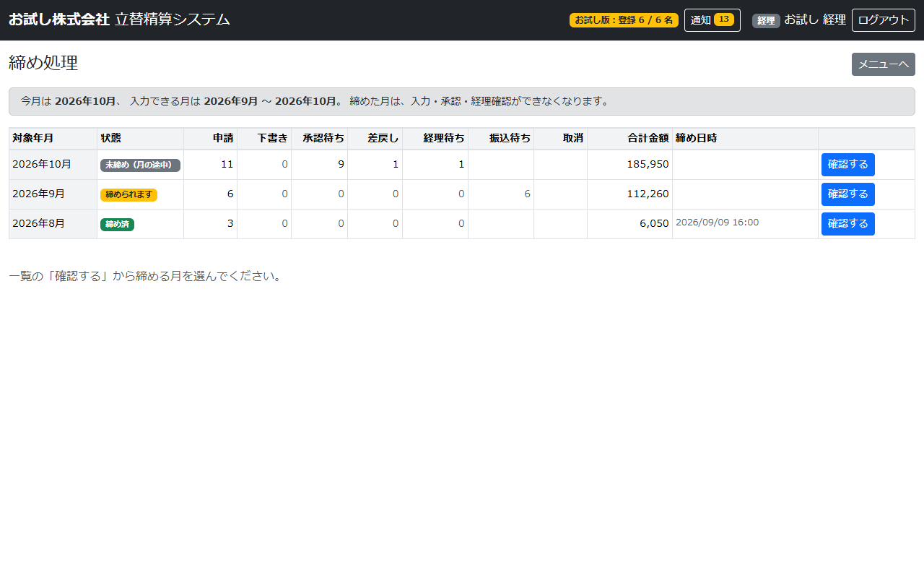Select the 未締め（月の途中）status badge

[x=140, y=165]
